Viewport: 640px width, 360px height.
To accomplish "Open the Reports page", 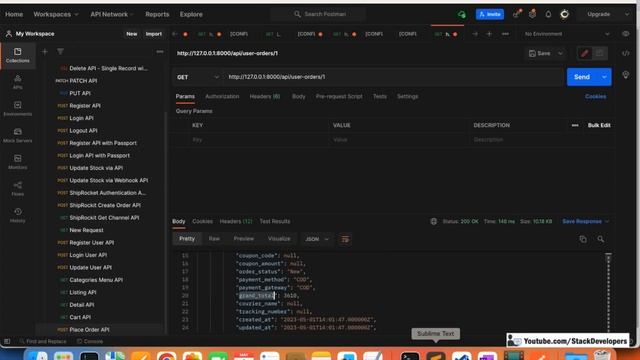I will pos(157,14).
